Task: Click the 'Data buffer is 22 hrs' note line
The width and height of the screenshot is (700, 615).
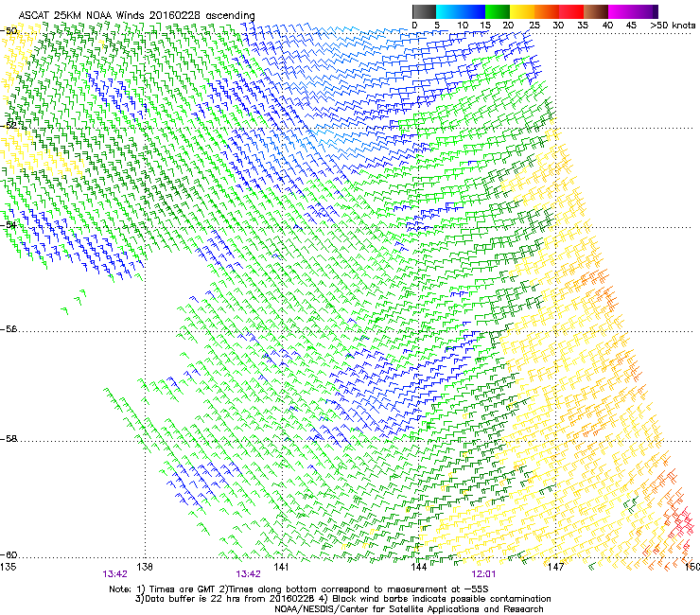Action: pyautogui.click(x=342, y=599)
